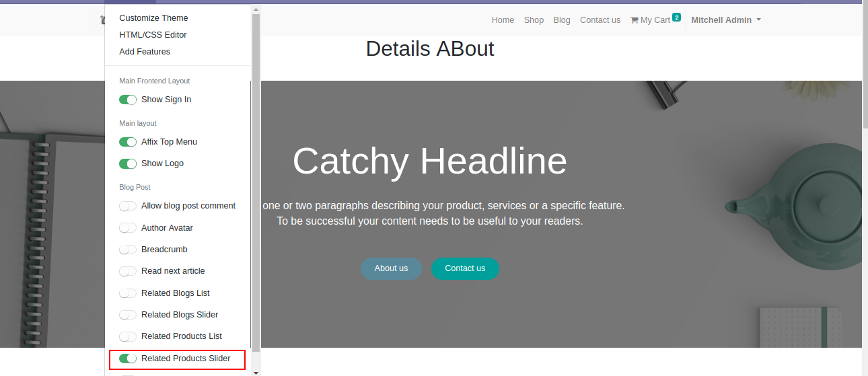
Task: Open the Shop page
Action: point(534,20)
